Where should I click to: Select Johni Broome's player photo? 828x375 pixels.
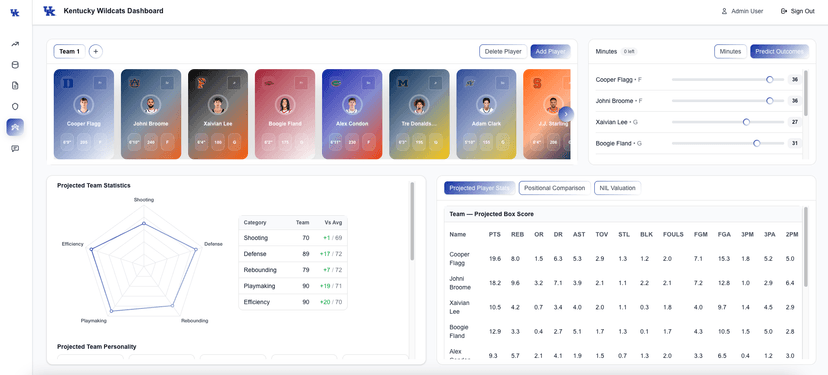point(150,105)
